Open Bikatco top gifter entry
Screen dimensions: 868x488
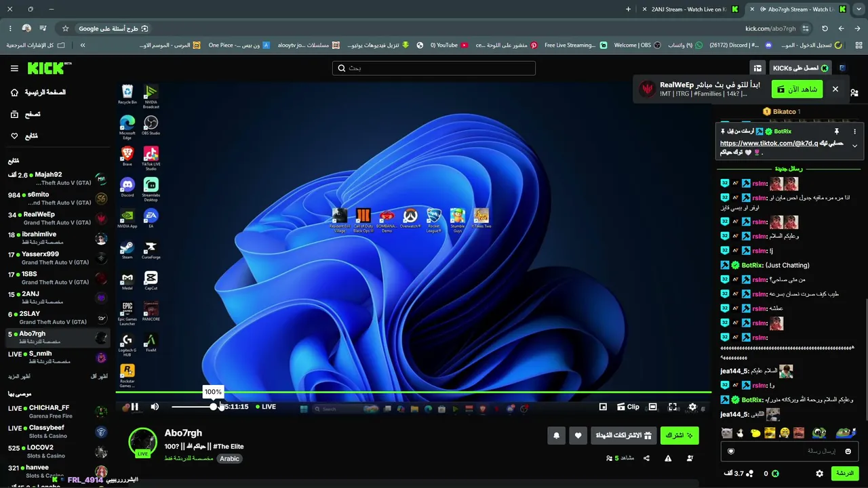point(782,112)
